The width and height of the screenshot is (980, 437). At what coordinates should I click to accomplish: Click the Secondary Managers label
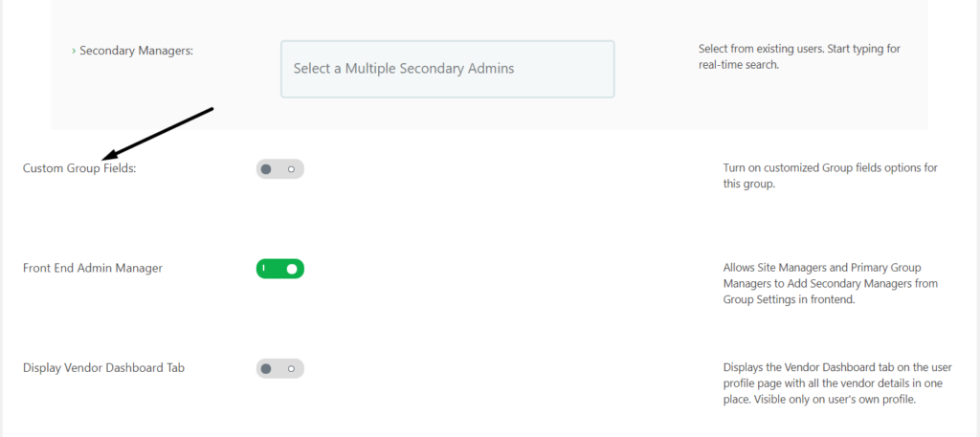(x=137, y=51)
